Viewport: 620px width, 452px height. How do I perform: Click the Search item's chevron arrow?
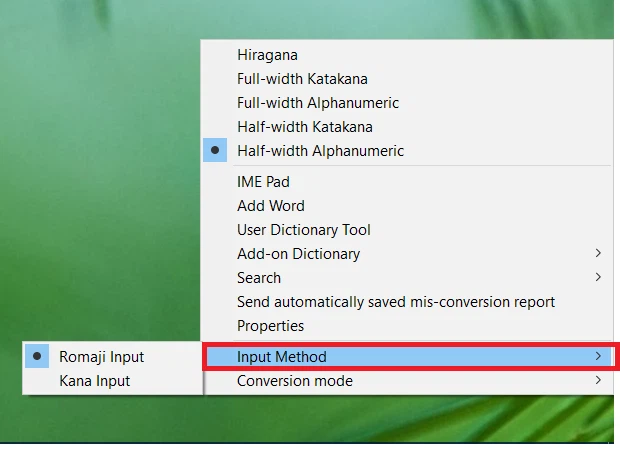(598, 278)
